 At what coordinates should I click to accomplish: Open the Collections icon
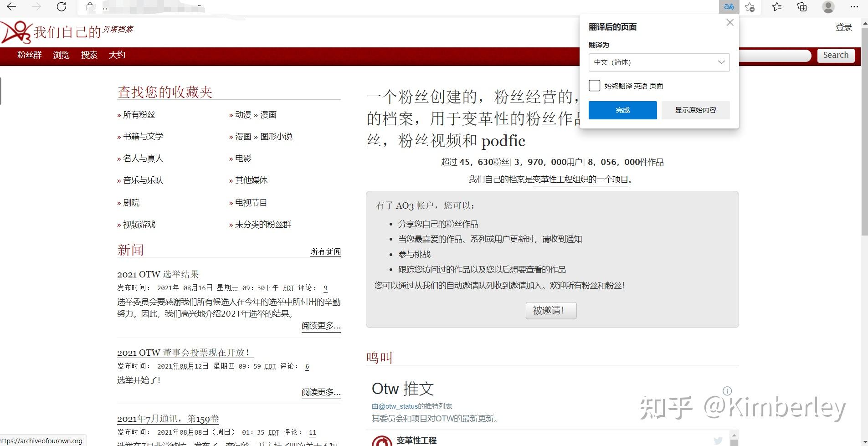pyautogui.click(x=802, y=7)
